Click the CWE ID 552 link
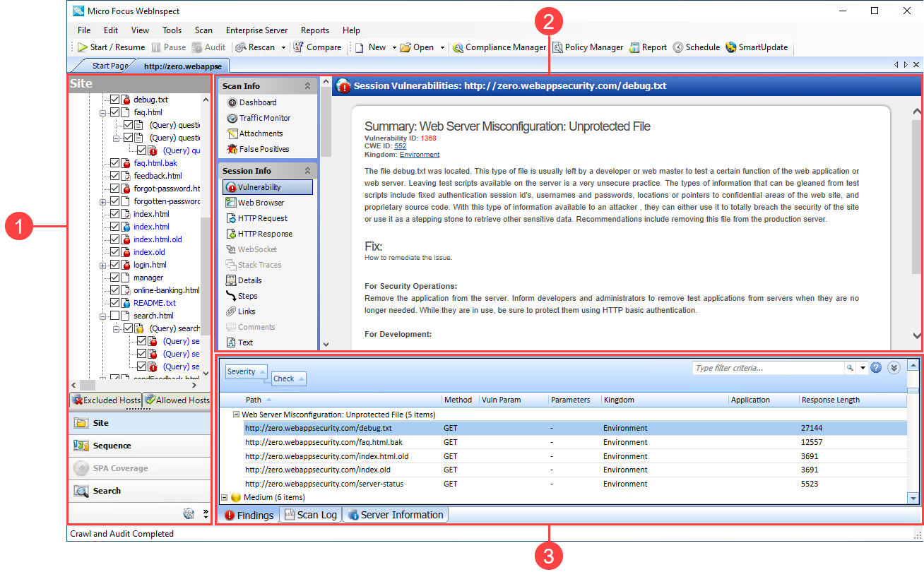Image resolution: width=924 pixels, height=572 pixels. coord(400,146)
